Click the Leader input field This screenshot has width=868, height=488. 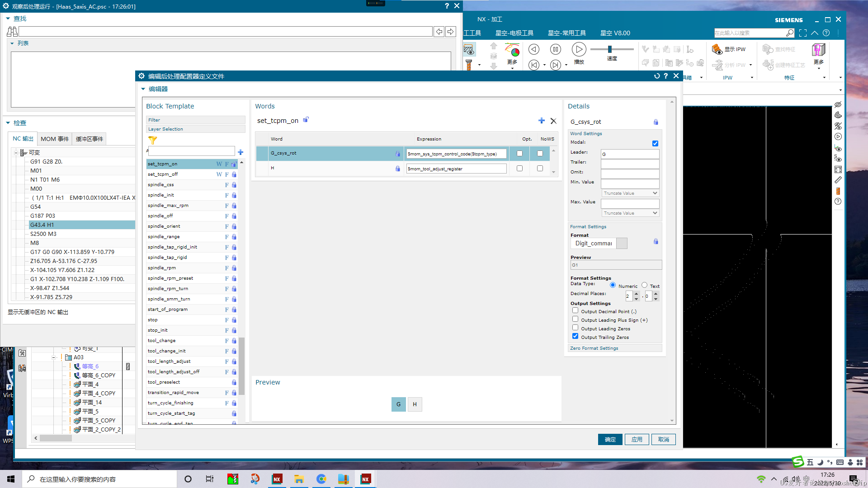click(630, 154)
